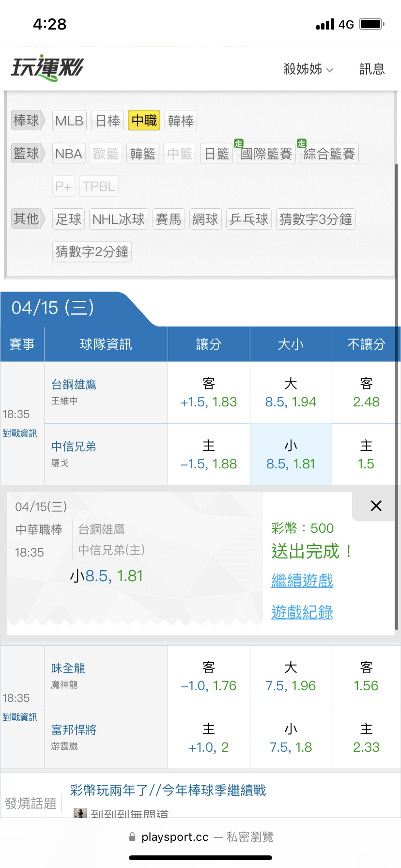
Task: Toggle the 小 8.5 under selection
Action: pos(291,455)
